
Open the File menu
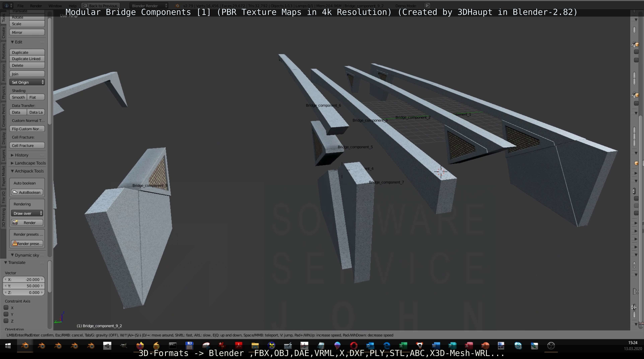pos(20,6)
